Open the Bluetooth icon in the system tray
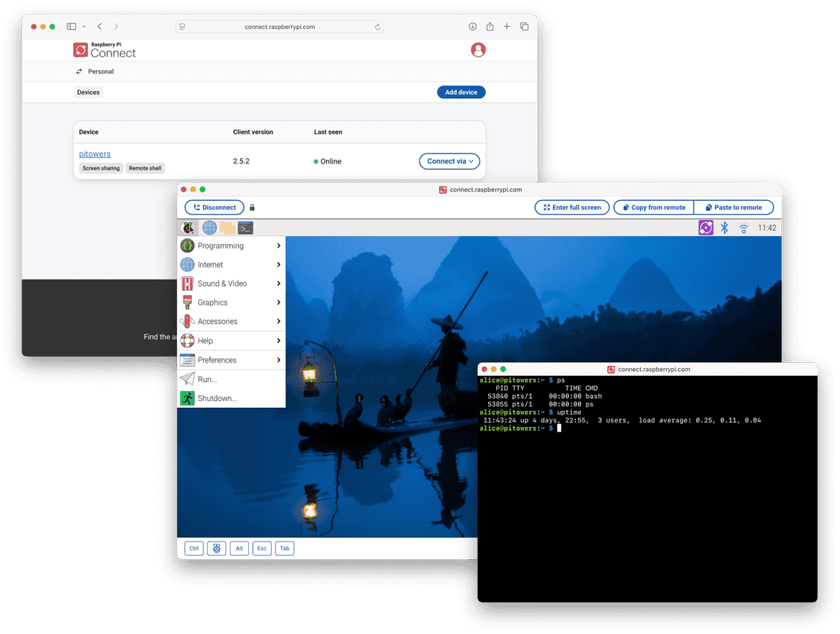840x634 pixels. pyautogui.click(x=724, y=227)
